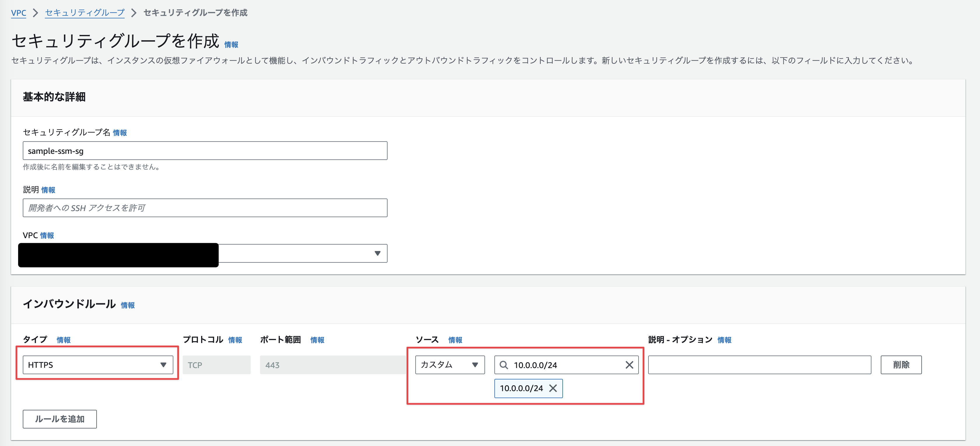
Task: Open info link beside ポート範囲 column
Action: 317,340
